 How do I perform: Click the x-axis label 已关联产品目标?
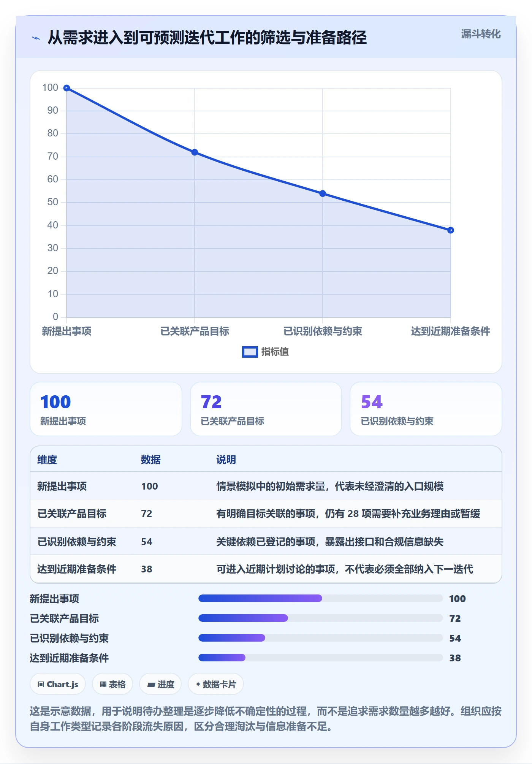click(195, 331)
